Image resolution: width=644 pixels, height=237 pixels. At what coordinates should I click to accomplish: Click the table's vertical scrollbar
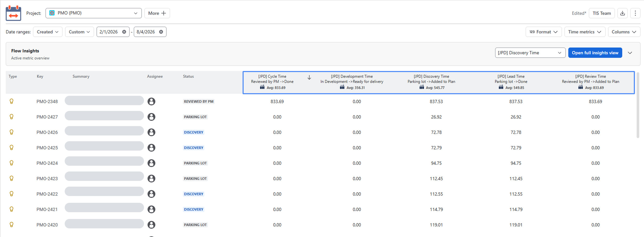638,105
